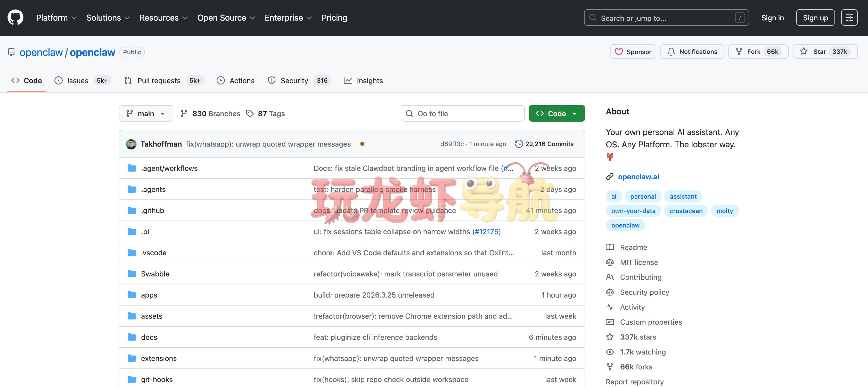This screenshot has width=868, height=388.
Task: Open the openclaw.ai website link
Action: (638, 177)
